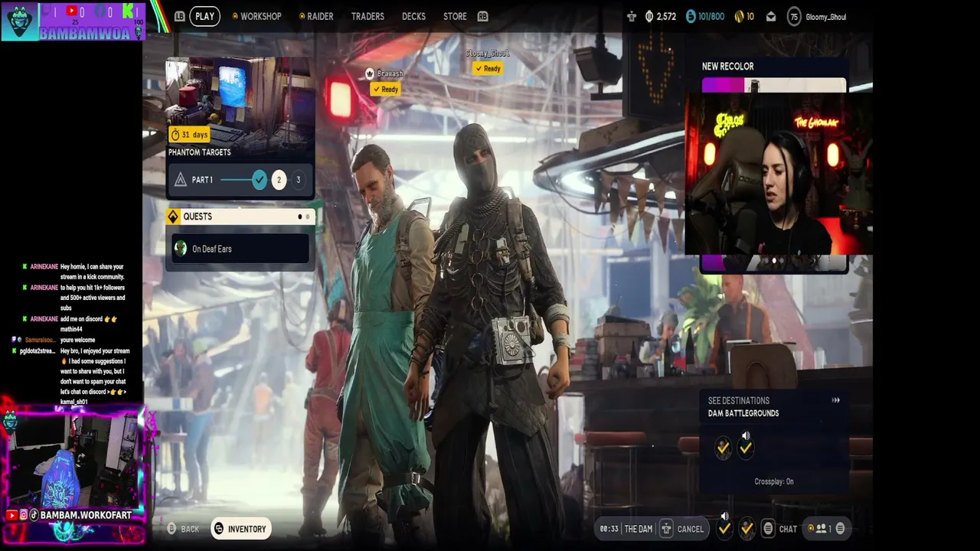Open the CHAT panel
980x551 pixels.
788,529
